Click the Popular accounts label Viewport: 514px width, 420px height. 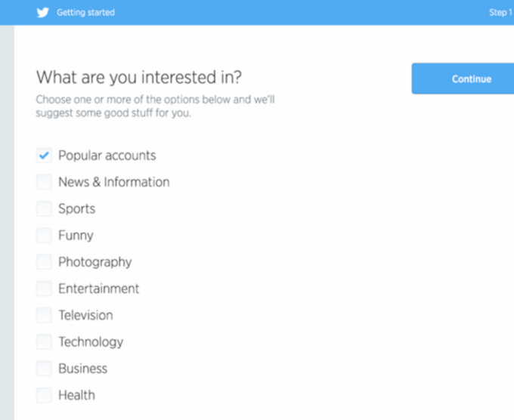click(x=107, y=156)
